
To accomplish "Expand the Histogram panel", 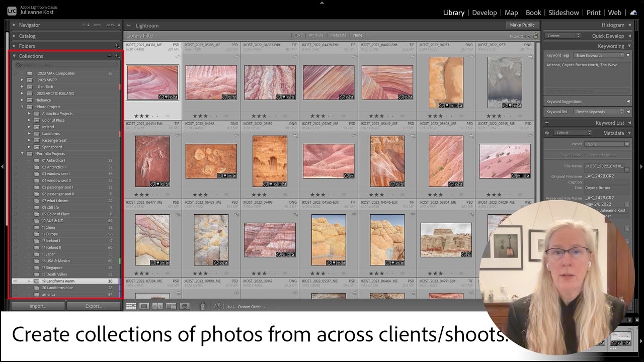I will pos(629,25).
